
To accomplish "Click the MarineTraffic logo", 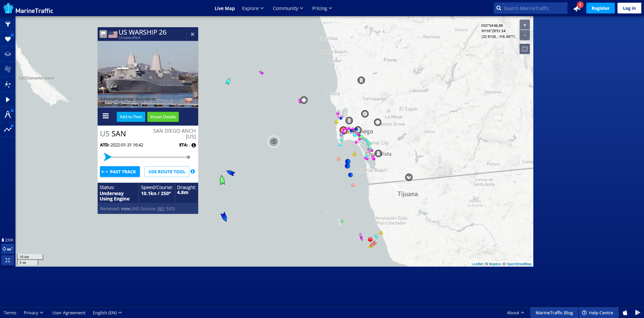I will click(x=28, y=9).
